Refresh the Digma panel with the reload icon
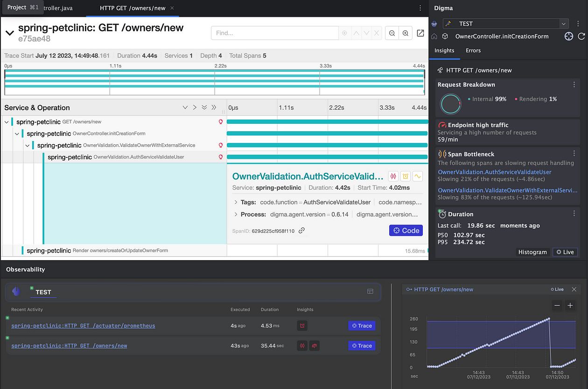Screen dimensions: 588x389 click(x=581, y=36)
